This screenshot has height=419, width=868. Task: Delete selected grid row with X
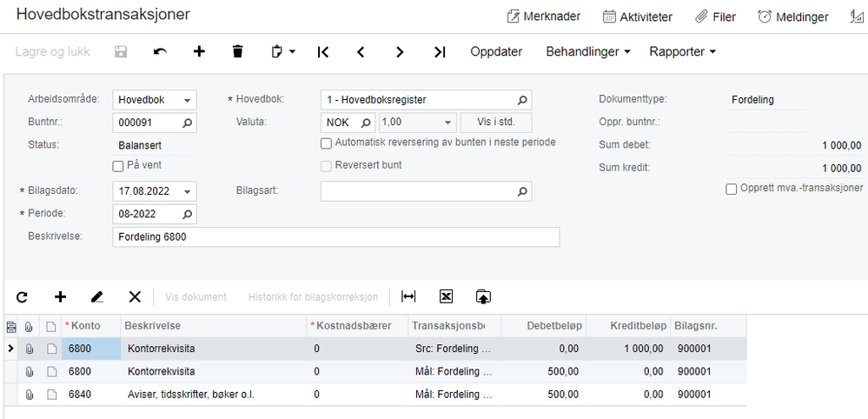click(135, 297)
